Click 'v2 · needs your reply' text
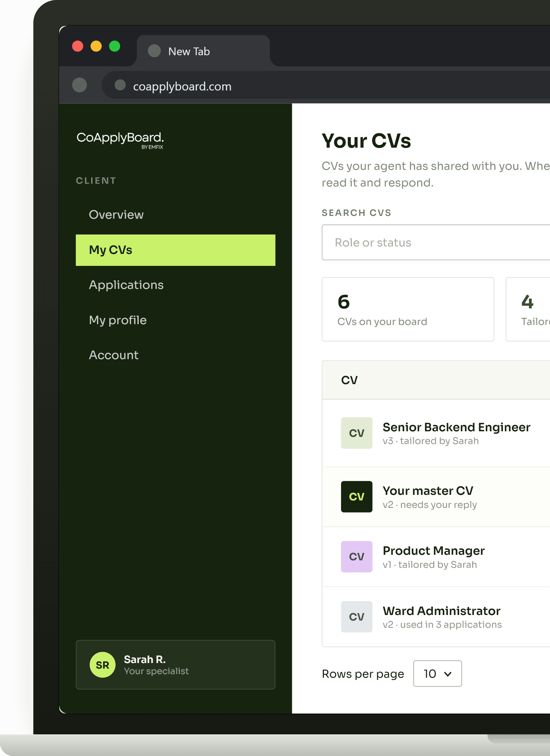The image size is (550, 756). click(430, 505)
